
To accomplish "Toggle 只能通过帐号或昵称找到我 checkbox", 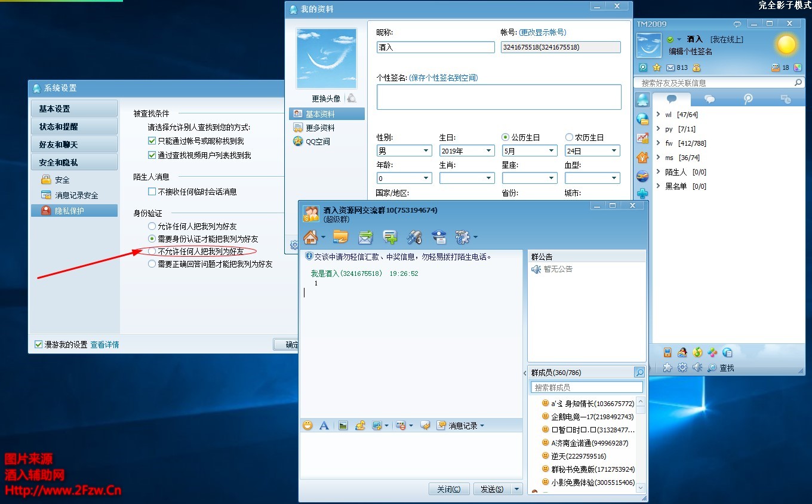I will 152,141.
